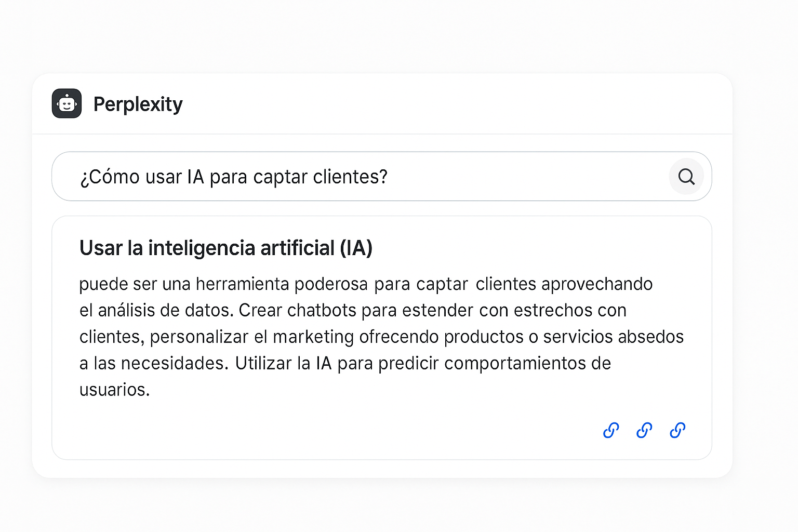The image size is (798, 532).
Task: Click the word "usuarios." ending the answer
Action: tap(114, 390)
